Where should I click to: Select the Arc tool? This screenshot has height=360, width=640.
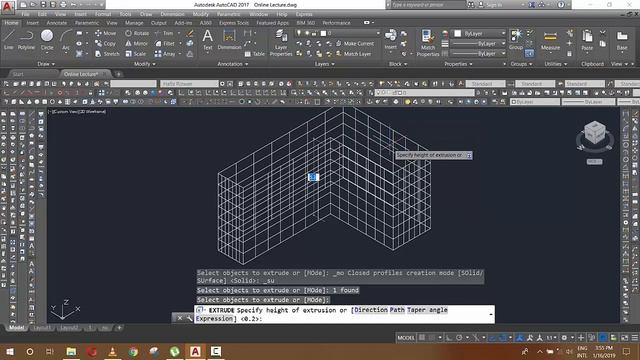(66, 40)
